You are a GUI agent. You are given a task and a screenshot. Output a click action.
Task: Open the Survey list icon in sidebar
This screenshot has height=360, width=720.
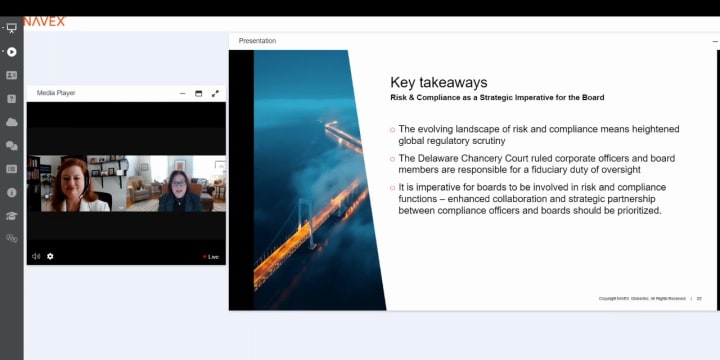11,169
